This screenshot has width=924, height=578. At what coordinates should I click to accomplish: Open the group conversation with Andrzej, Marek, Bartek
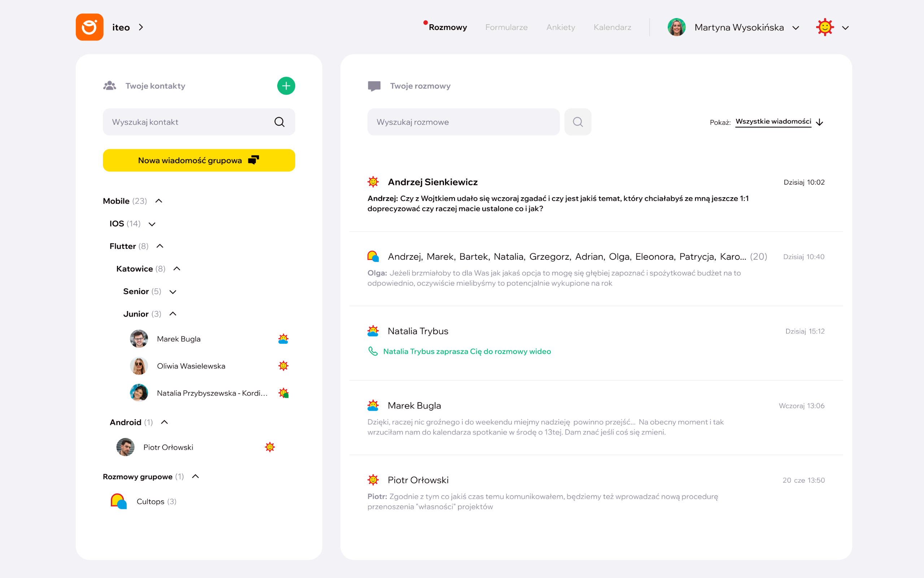(596, 269)
